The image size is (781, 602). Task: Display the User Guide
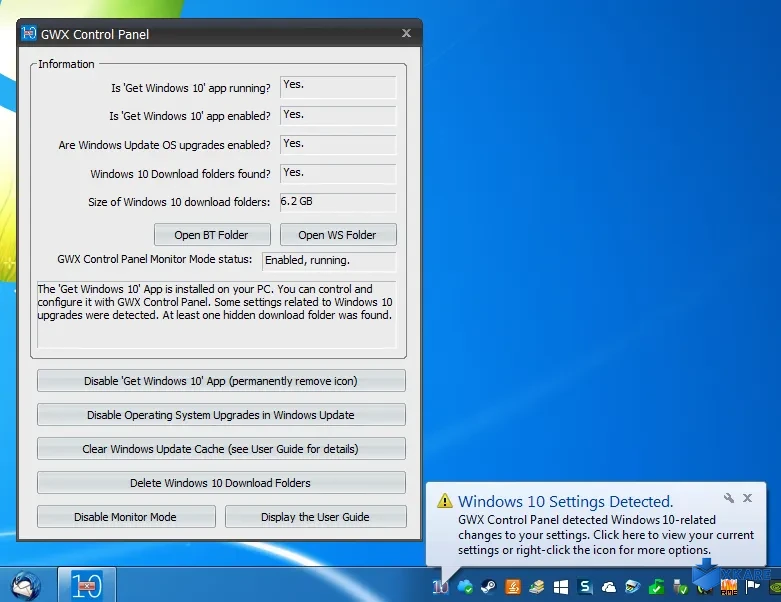click(x=315, y=517)
